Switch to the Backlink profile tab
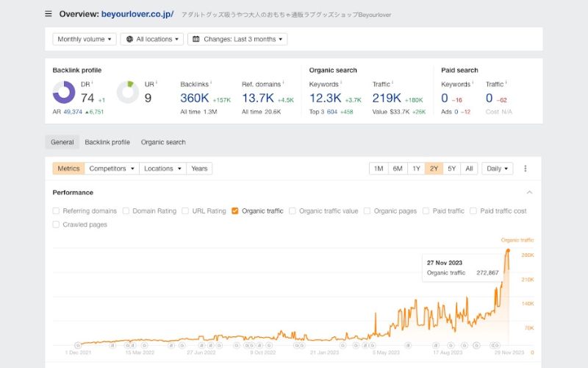 click(x=107, y=142)
